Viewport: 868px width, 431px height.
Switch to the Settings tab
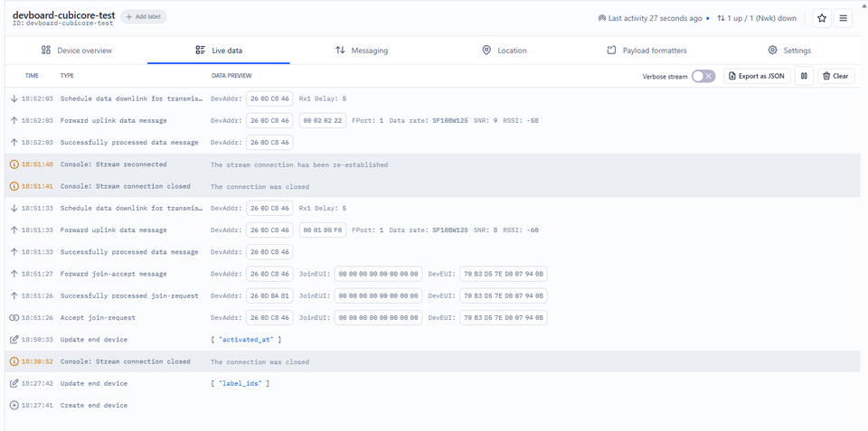[789, 51]
